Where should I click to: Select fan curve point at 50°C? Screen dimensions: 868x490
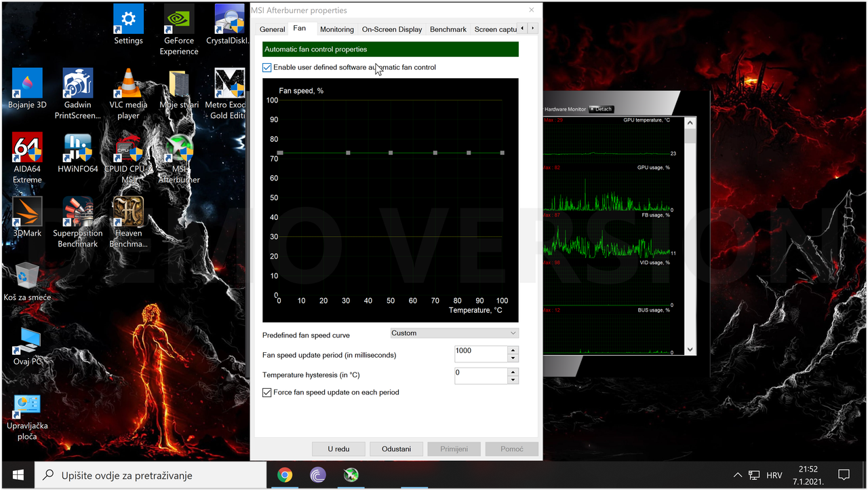coord(391,153)
